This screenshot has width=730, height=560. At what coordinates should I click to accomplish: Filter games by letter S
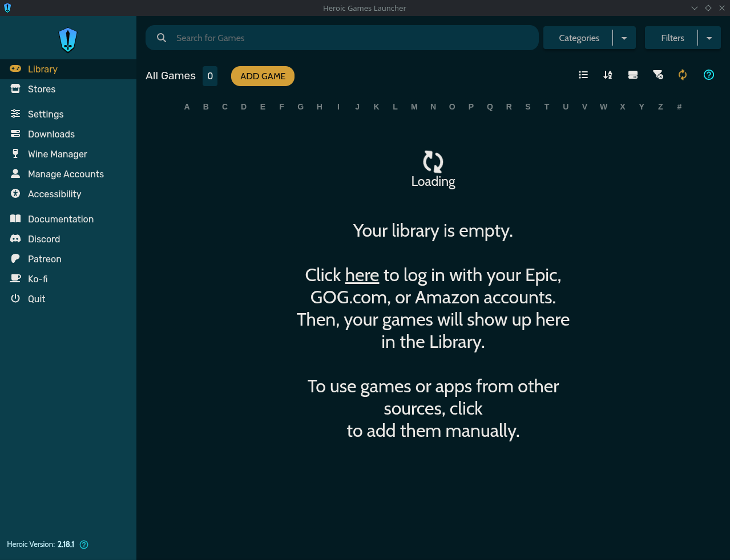[x=528, y=107]
